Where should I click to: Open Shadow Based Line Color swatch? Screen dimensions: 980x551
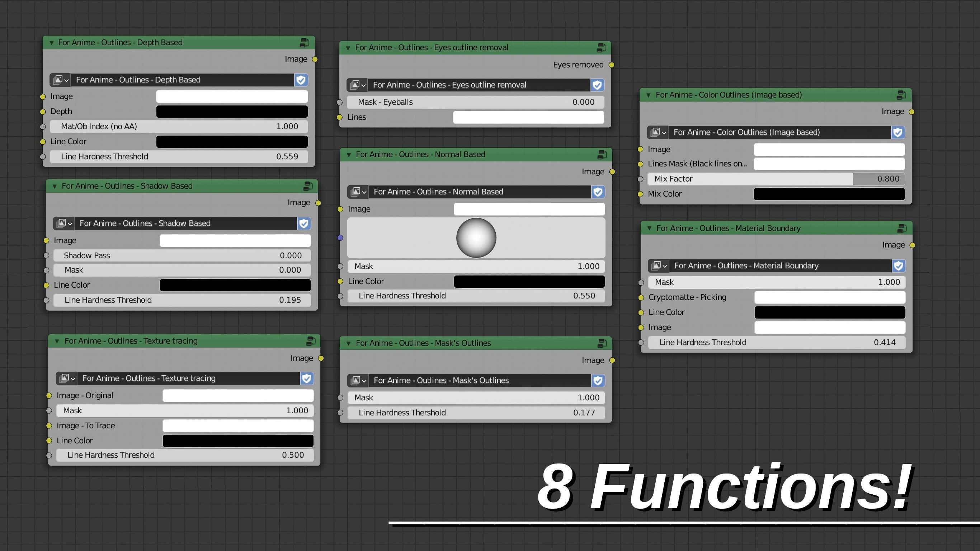click(235, 285)
